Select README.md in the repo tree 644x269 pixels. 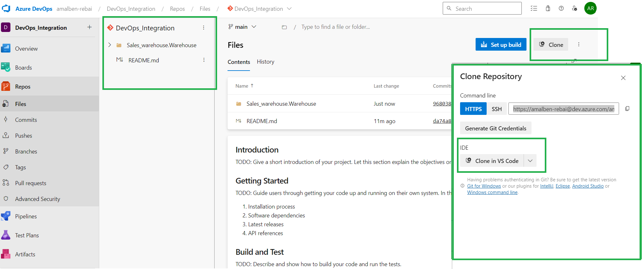point(143,60)
